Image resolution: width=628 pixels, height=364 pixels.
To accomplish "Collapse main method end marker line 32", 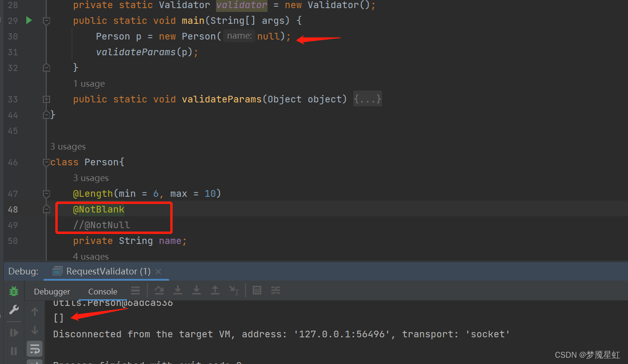I will (x=46, y=68).
